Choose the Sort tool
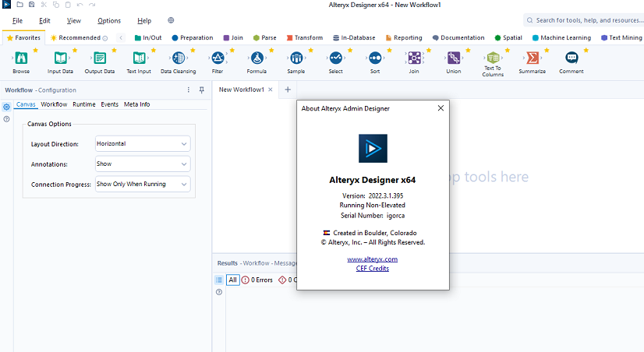 [x=375, y=58]
